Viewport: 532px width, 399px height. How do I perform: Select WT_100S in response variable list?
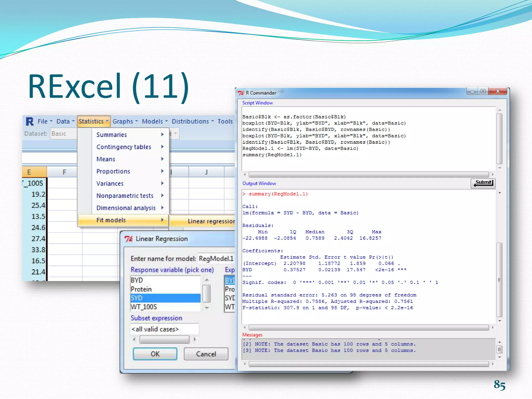[165, 307]
